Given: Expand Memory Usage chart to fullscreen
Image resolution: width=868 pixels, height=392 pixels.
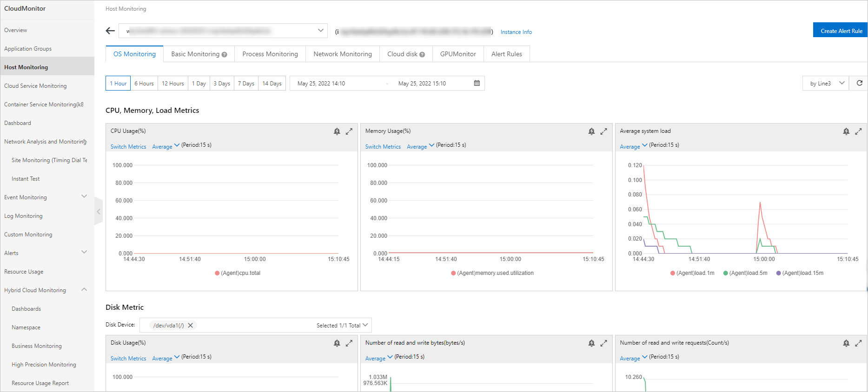Looking at the screenshot, I should [604, 131].
